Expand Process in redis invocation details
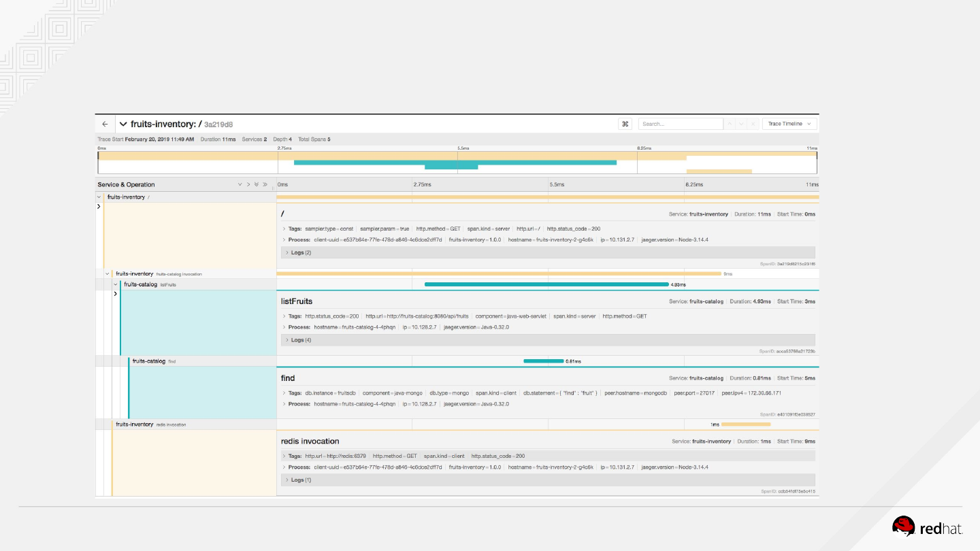 pyautogui.click(x=297, y=467)
